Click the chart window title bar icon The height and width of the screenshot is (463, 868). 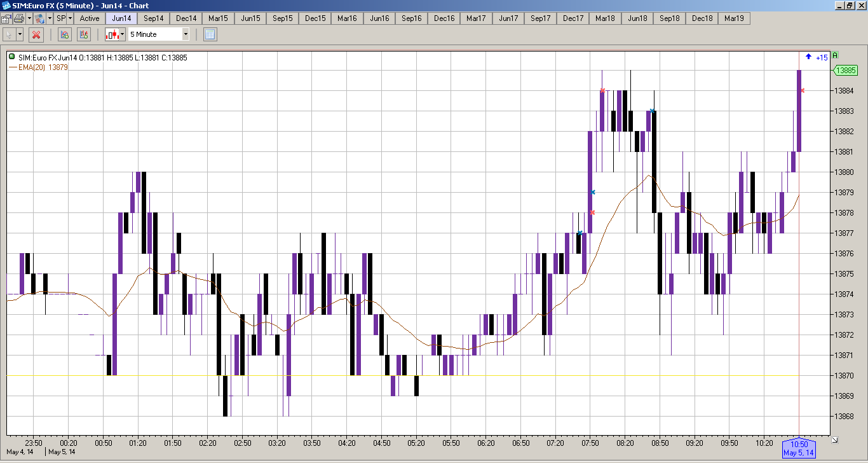[6, 5]
